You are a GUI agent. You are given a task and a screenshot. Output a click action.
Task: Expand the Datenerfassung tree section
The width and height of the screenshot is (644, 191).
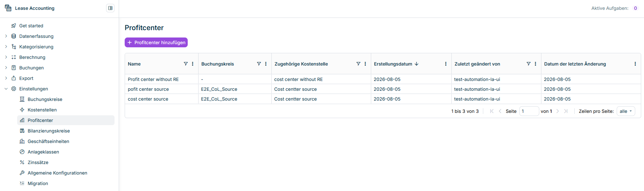6,36
